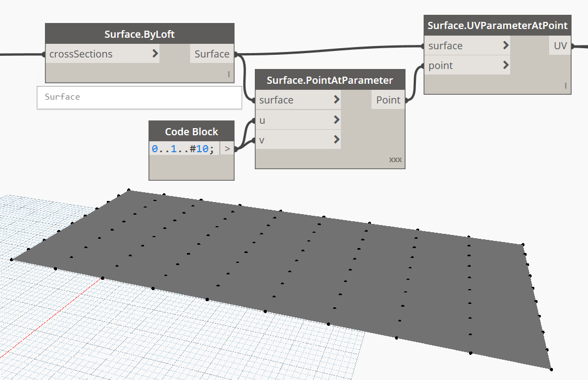The height and width of the screenshot is (380, 588).
Task: Click the Surface preview bubble text
Action: coord(62,97)
